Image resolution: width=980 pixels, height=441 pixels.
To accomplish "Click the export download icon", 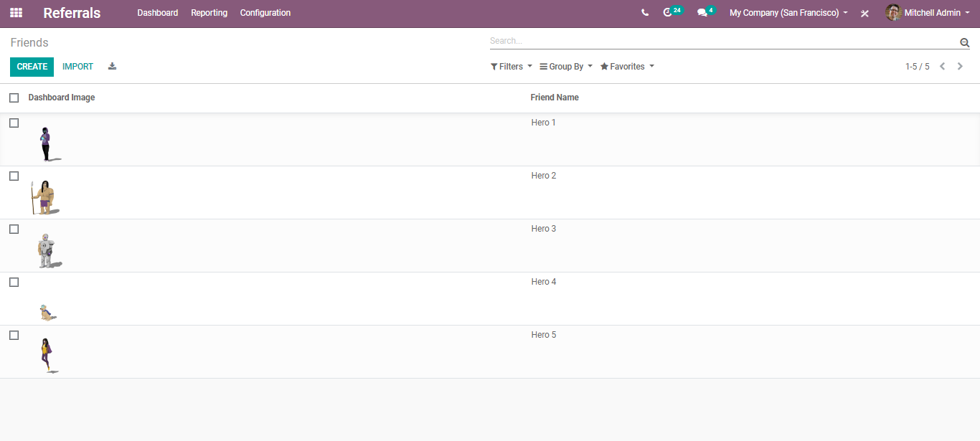I will pyautogui.click(x=112, y=66).
